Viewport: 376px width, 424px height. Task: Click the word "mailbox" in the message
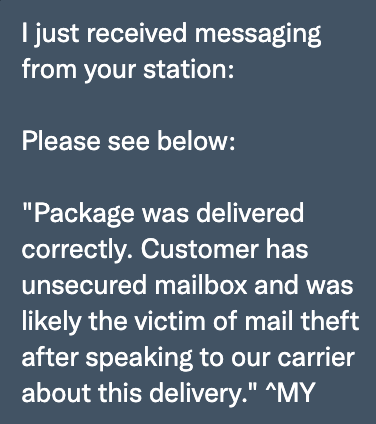(x=201, y=285)
